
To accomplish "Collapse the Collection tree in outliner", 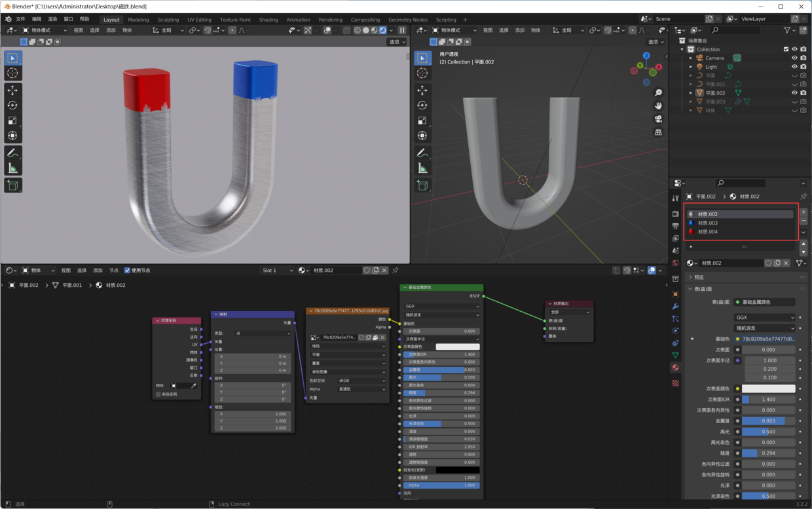I will 682,49.
